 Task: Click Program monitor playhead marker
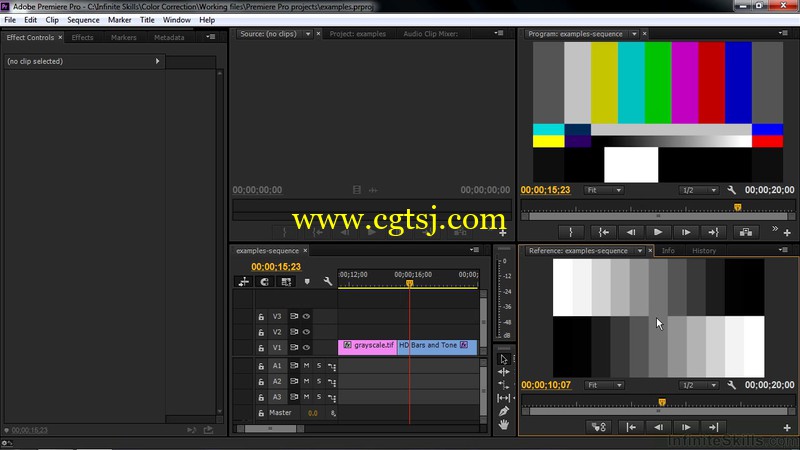[737, 207]
